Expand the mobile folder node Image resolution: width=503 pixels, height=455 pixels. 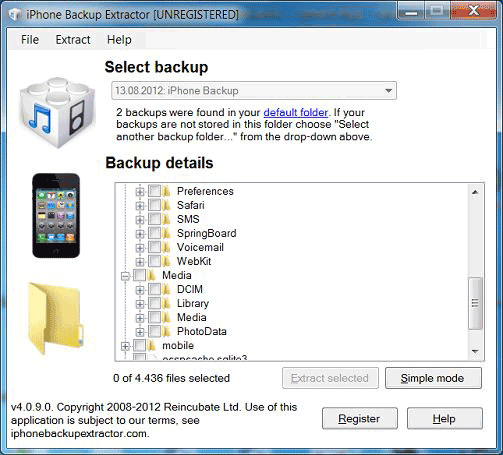(125, 346)
